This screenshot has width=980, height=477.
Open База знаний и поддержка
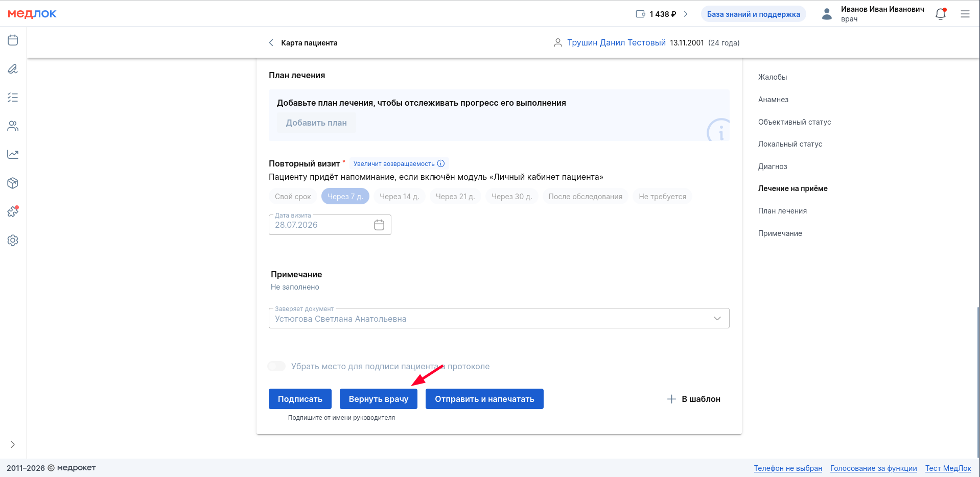(753, 14)
